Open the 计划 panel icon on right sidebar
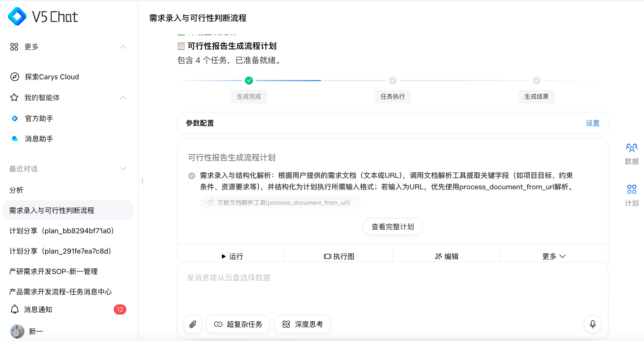 632,189
